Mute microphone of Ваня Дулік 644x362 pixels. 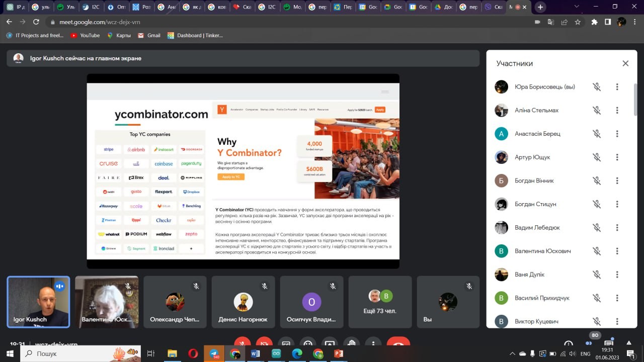[x=597, y=275]
